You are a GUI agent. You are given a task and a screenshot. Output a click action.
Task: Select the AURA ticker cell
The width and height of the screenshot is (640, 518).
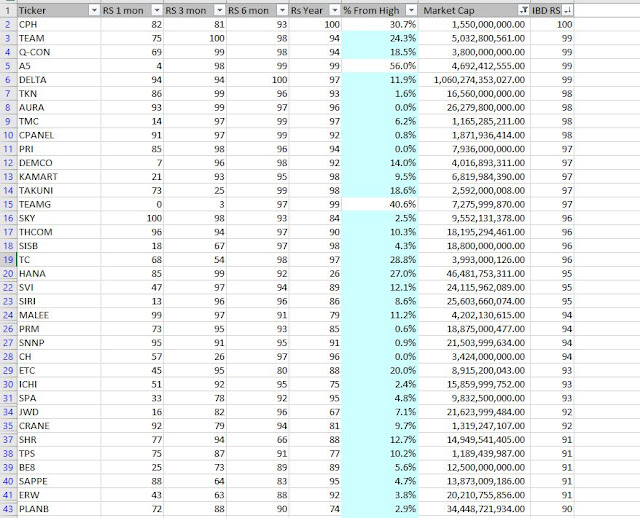(59, 107)
